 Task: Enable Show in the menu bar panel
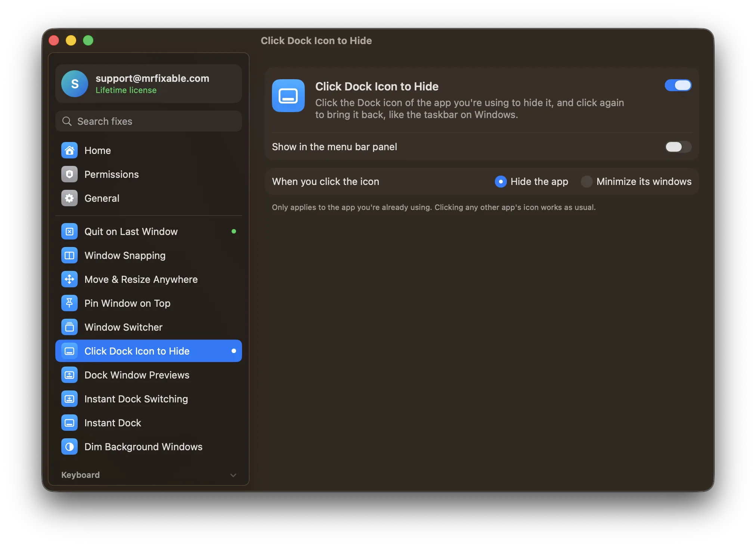[678, 147]
